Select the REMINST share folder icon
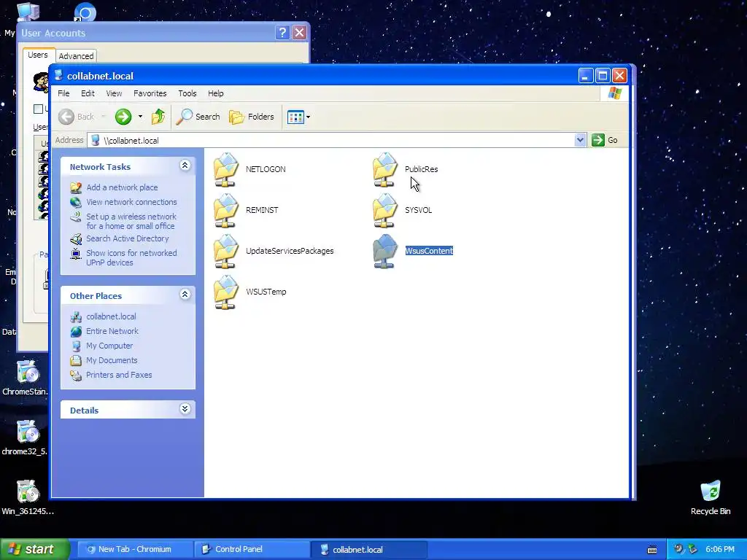This screenshot has height=560, width=747. [226, 211]
